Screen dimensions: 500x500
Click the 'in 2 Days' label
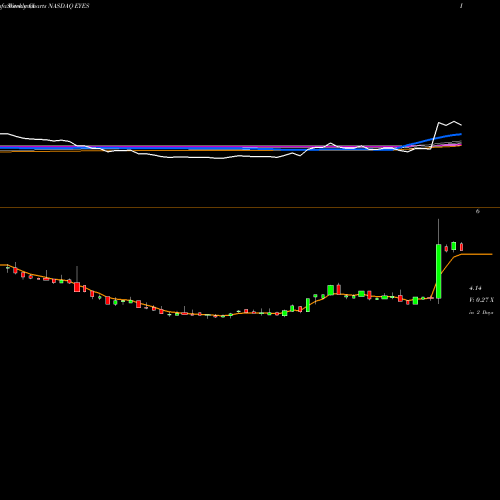(481, 312)
